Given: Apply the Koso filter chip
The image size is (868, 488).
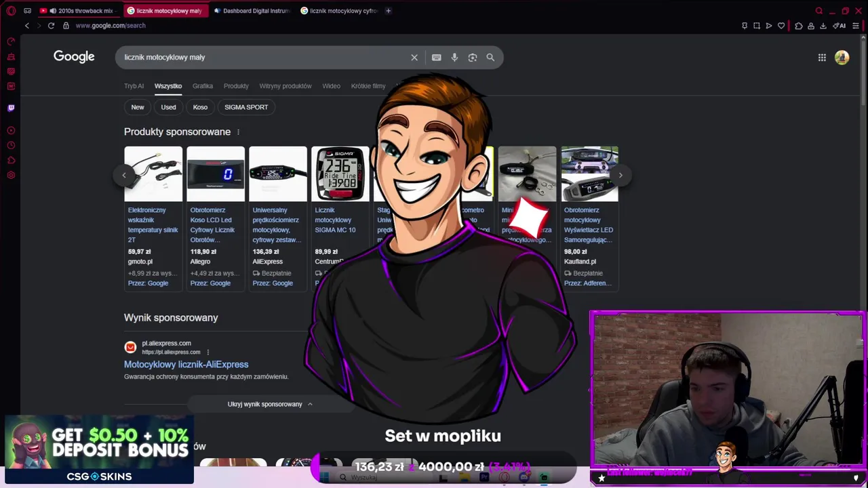Looking at the screenshot, I should (200, 107).
